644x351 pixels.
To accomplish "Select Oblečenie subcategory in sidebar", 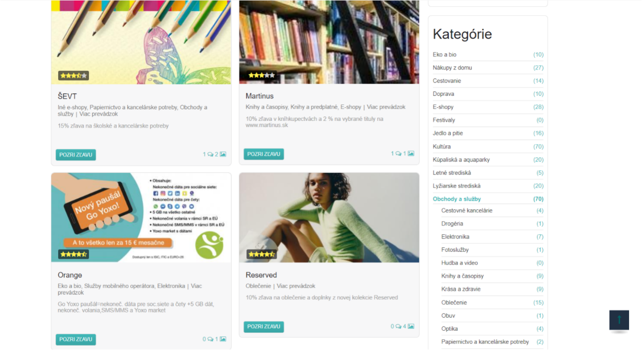I will tap(454, 302).
